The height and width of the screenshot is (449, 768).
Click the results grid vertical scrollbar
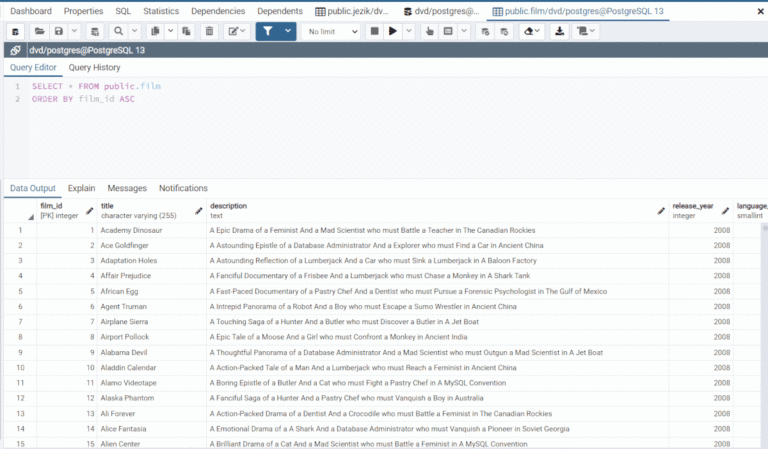pos(765,335)
